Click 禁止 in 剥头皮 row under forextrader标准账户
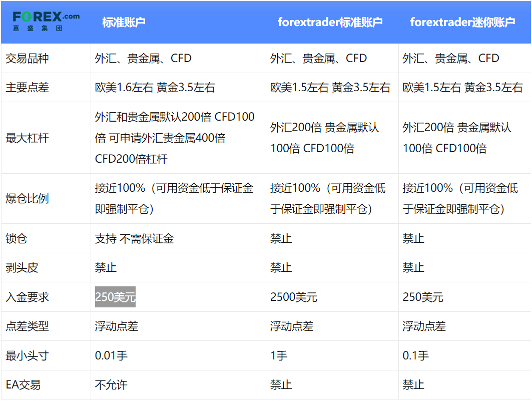The width and height of the screenshot is (532, 404). click(x=281, y=268)
